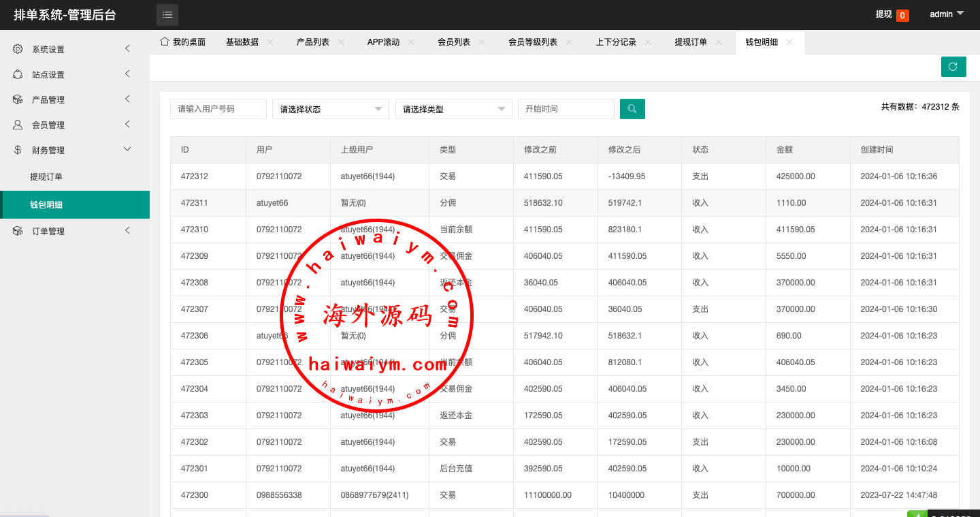
Task: Switch to the 会员列表 tab
Action: pyautogui.click(x=454, y=42)
